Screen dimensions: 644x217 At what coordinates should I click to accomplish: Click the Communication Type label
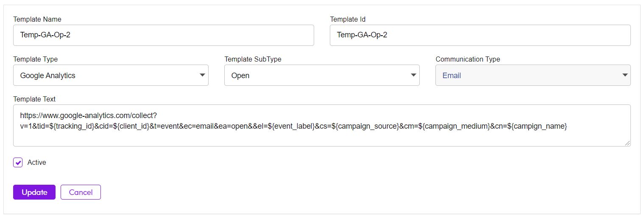(x=468, y=59)
